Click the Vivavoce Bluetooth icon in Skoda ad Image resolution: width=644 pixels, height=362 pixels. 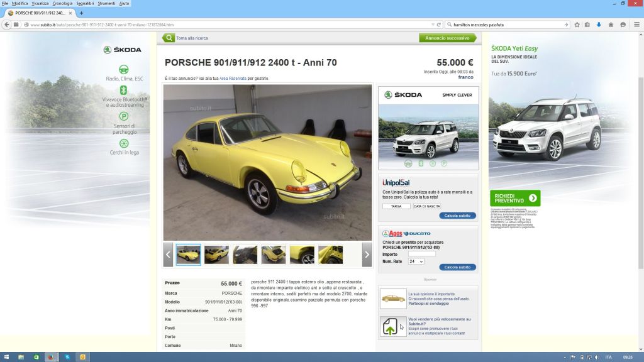pos(123,90)
